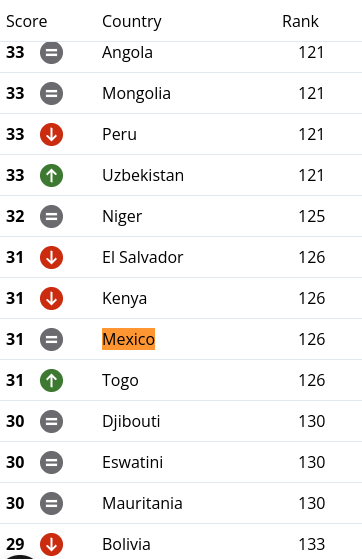This screenshot has height=559, width=362.
Task: Click El Salvador's red decline arrow
Action: [51, 257]
